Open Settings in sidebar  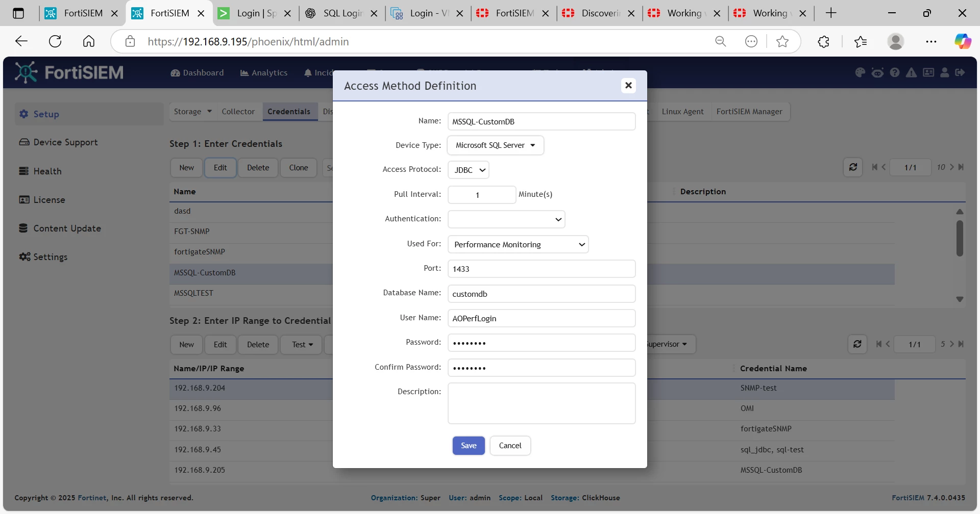click(43, 257)
